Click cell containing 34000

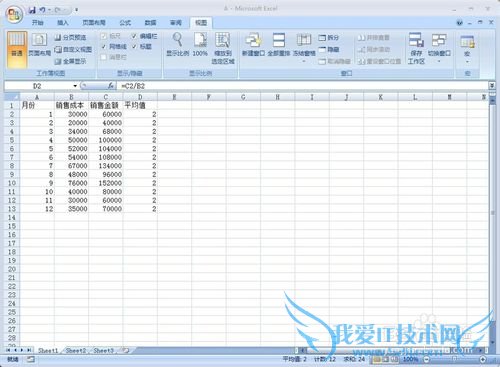pyautogui.click(x=71, y=131)
